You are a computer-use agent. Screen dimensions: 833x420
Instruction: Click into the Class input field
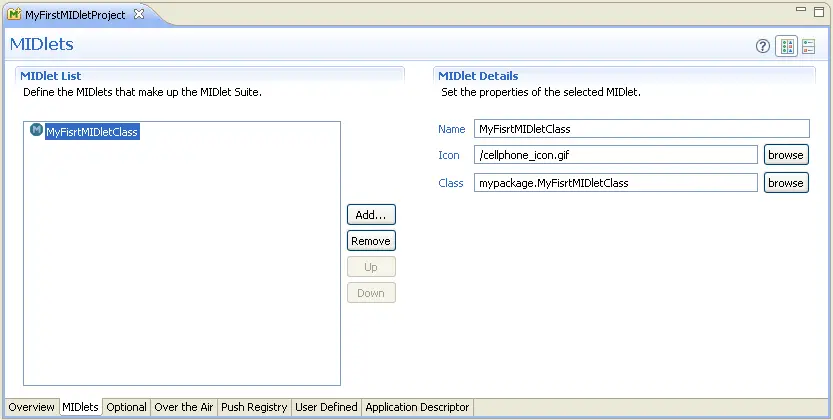(x=615, y=183)
